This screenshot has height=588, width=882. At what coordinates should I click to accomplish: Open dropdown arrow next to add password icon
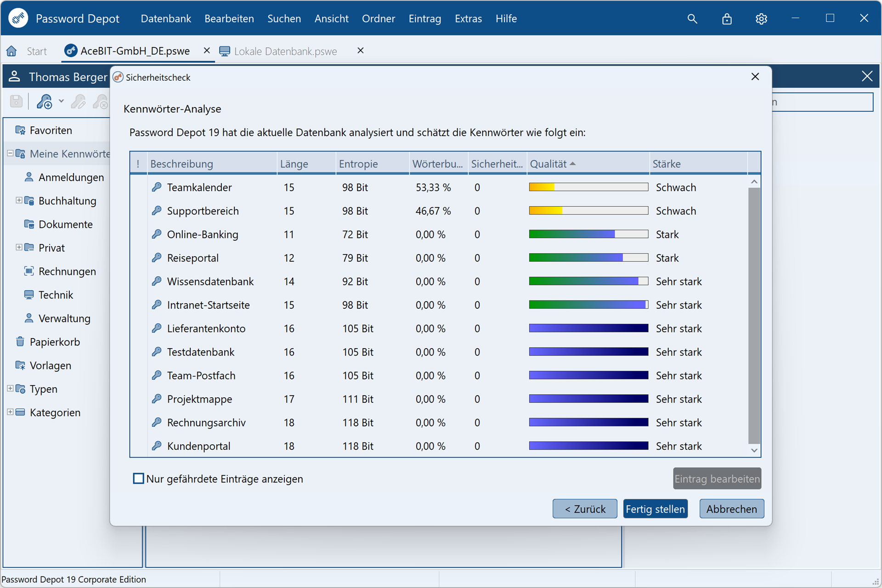(x=61, y=101)
